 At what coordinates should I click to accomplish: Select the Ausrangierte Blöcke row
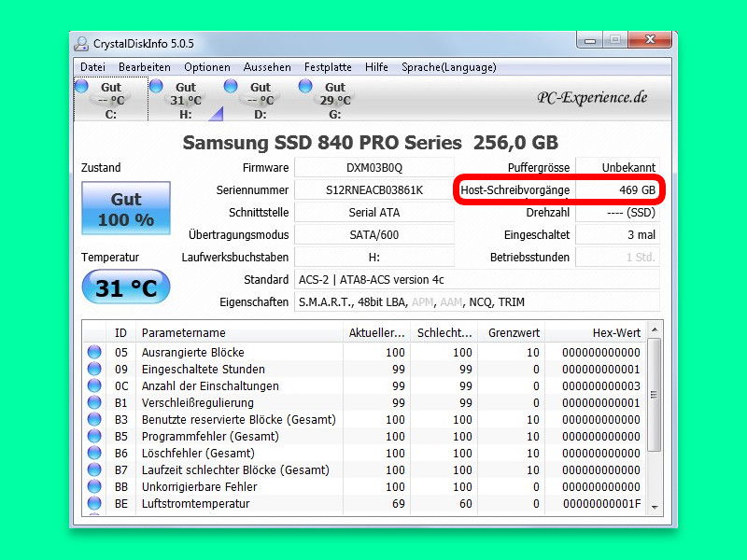(364, 353)
